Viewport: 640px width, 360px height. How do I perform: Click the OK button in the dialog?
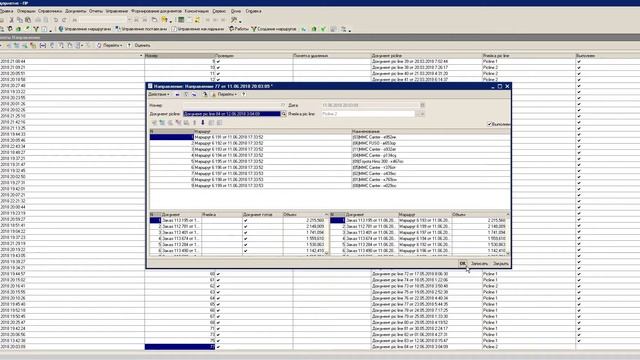(462, 264)
